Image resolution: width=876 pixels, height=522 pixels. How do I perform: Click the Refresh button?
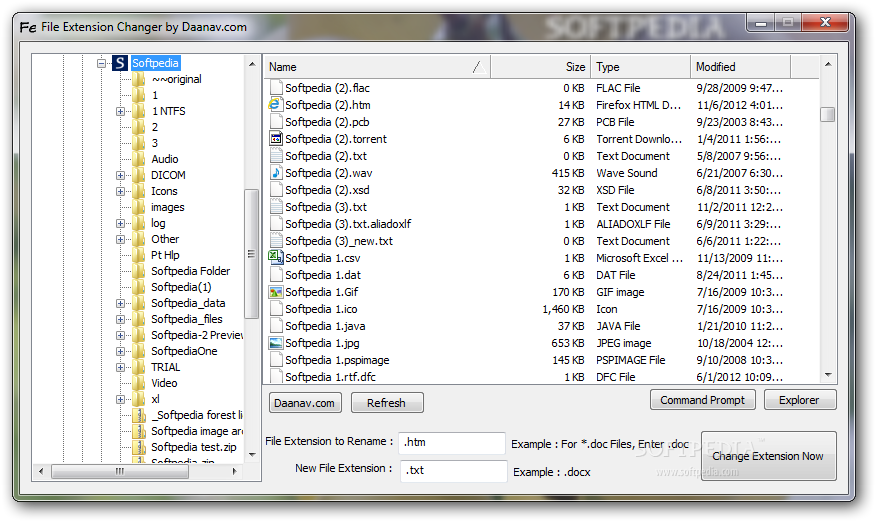(387, 402)
